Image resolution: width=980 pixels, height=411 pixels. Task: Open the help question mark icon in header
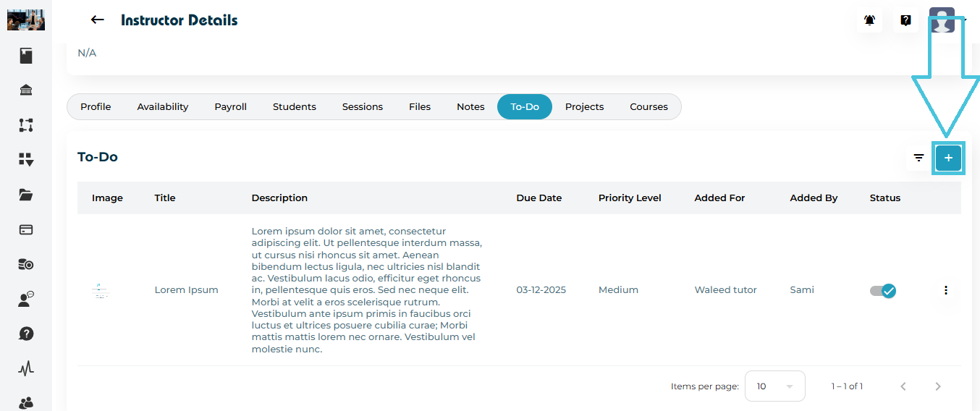tap(905, 20)
